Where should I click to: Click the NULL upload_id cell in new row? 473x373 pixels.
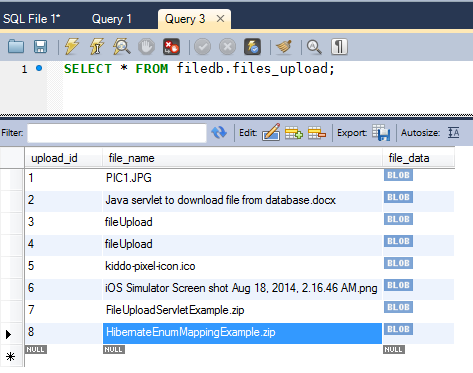coord(36,349)
